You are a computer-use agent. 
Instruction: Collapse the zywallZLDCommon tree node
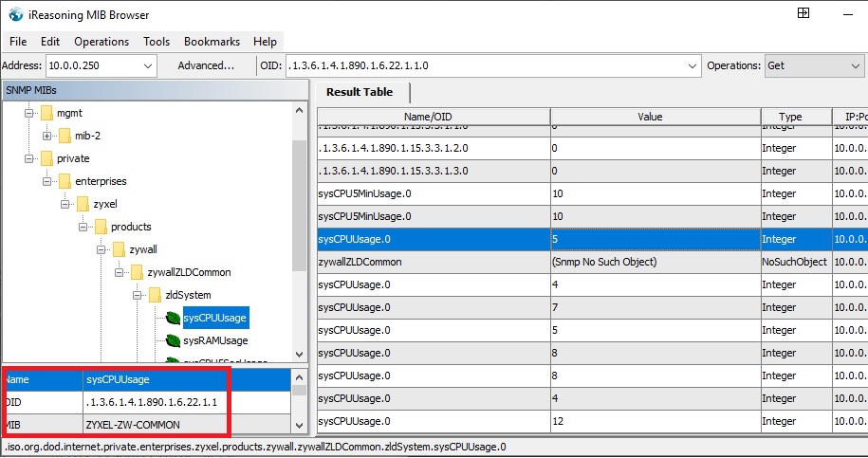tap(119, 272)
